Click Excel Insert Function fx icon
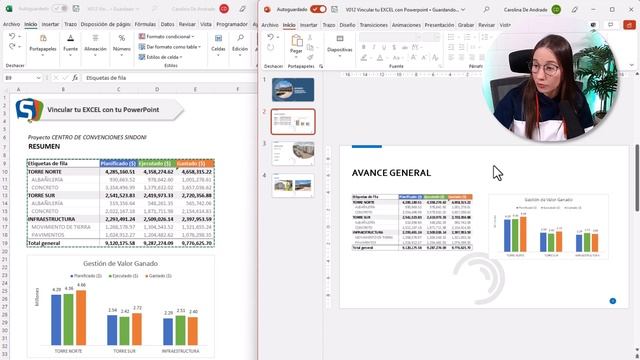Viewport: 640px width, 360px height. click(75, 78)
